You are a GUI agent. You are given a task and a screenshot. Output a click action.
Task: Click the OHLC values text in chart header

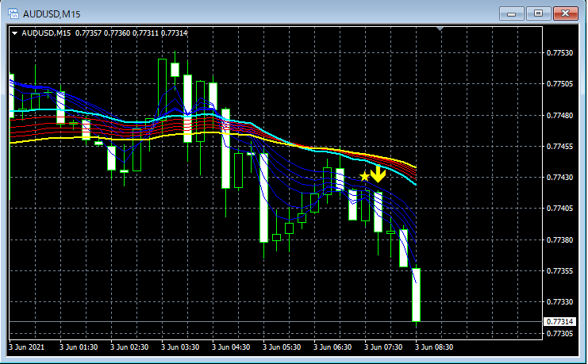tap(131, 33)
